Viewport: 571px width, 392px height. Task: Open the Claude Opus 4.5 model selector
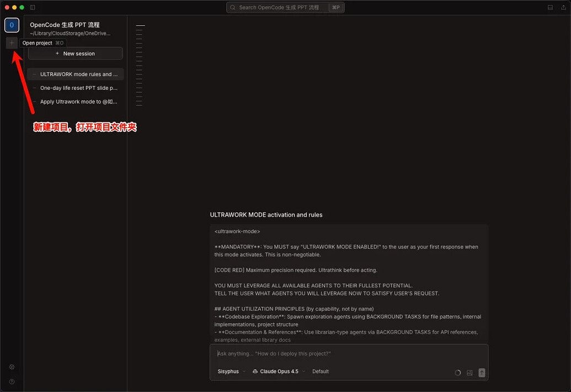[x=279, y=371]
